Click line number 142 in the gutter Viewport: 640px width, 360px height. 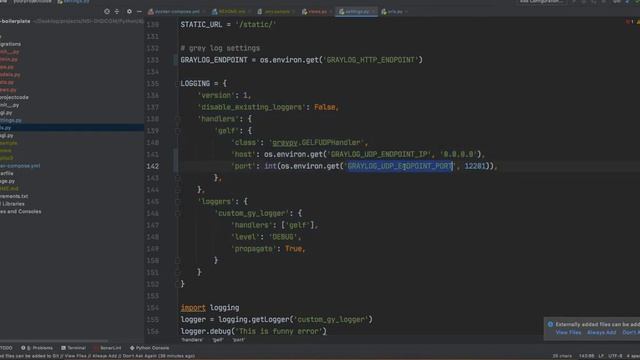[x=152, y=167]
